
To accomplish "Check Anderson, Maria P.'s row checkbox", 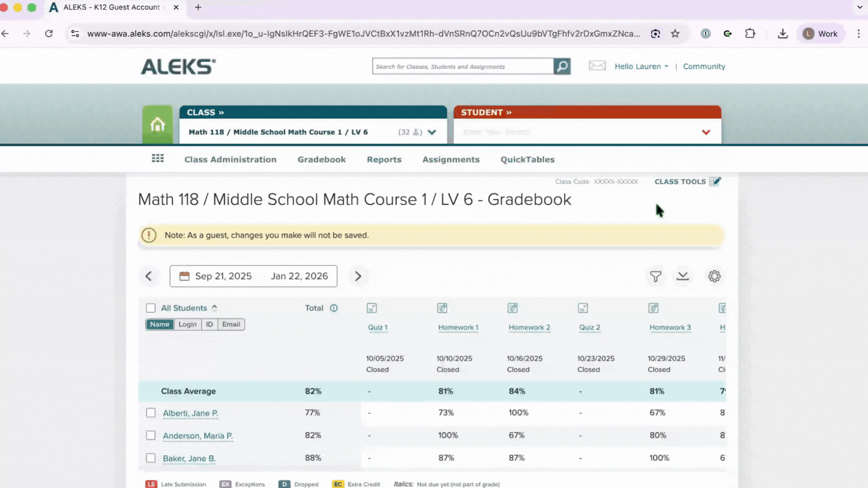I will point(151,435).
